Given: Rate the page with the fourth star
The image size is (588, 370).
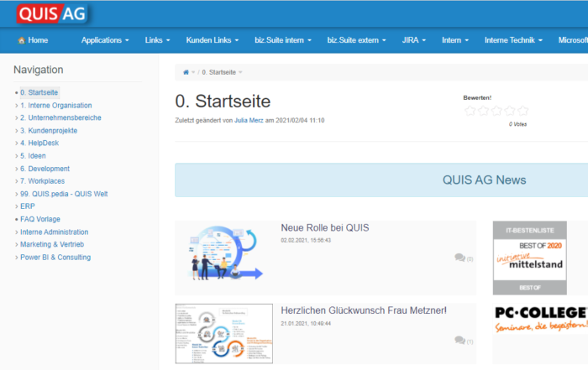Looking at the screenshot, I should (x=510, y=111).
